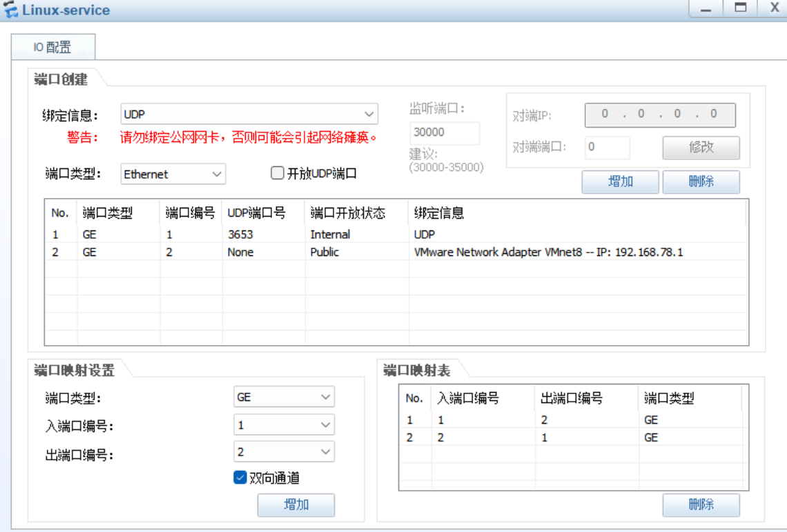787x532 pixels.
Task: Select mapping row with 入端口 2 and 出端口 1
Action: [572, 437]
